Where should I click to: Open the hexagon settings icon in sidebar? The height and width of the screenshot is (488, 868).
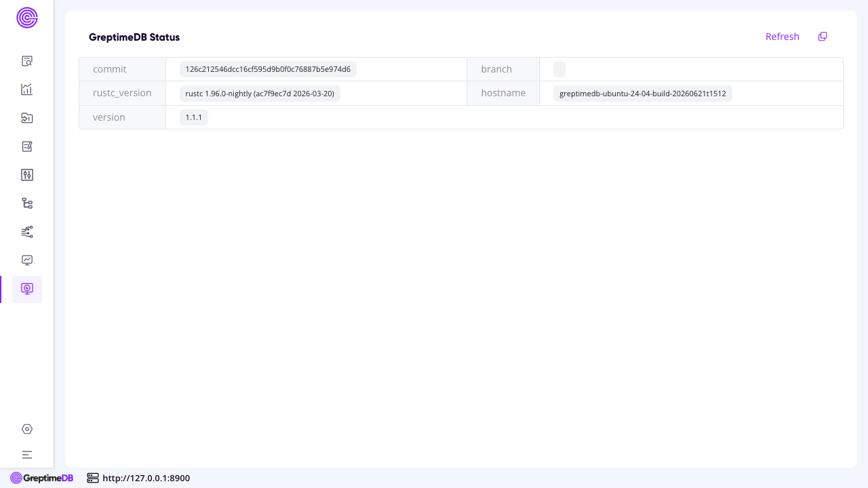27,429
